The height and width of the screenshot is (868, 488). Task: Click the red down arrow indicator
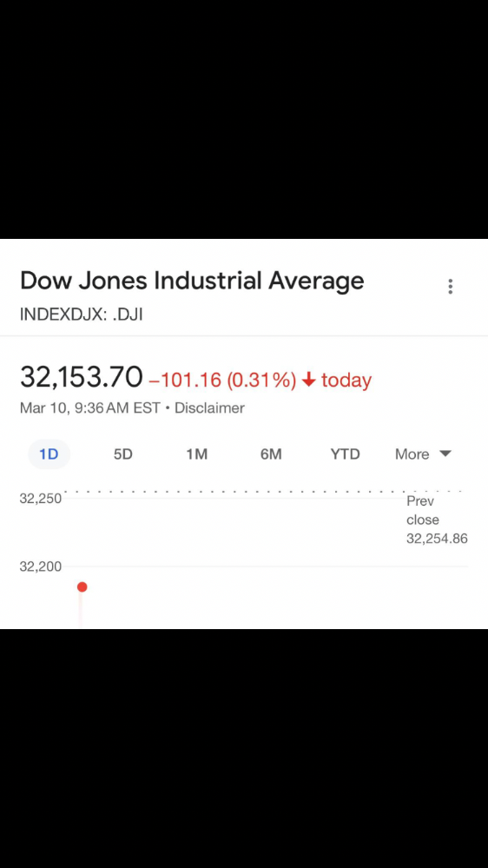pyautogui.click(x=309, y=381)
